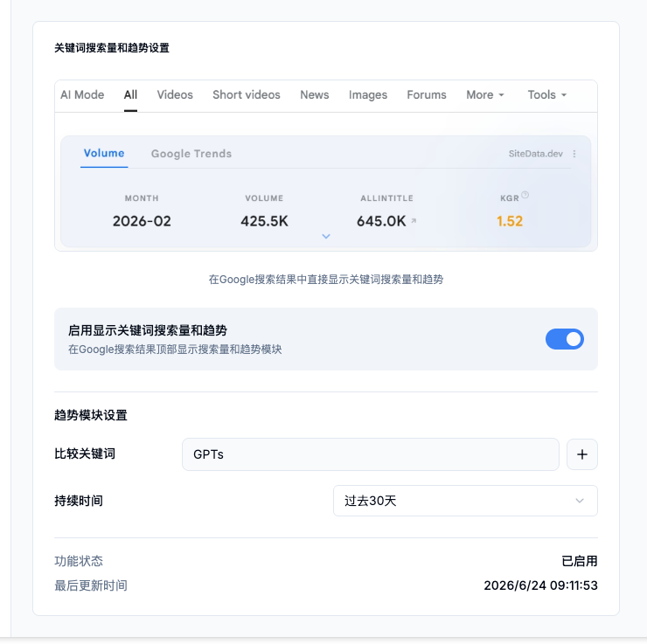Click the 425.5K volume value
647x644 pixels.
pyautogui.click(x=265, y=221)
